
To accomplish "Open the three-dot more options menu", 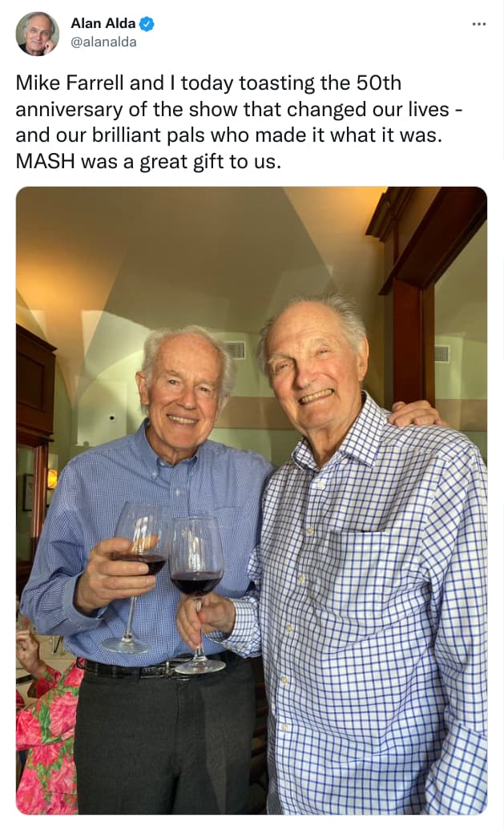I will point(478,24).
